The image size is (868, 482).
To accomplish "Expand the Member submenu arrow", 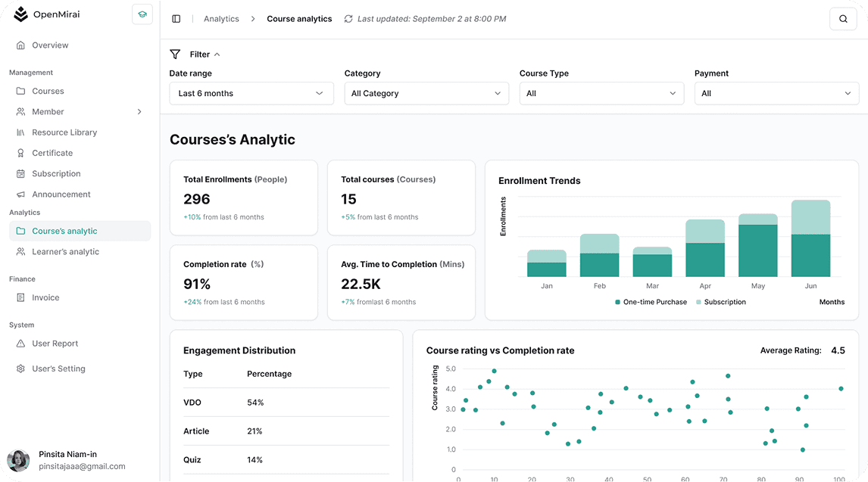I will point(139,112).
